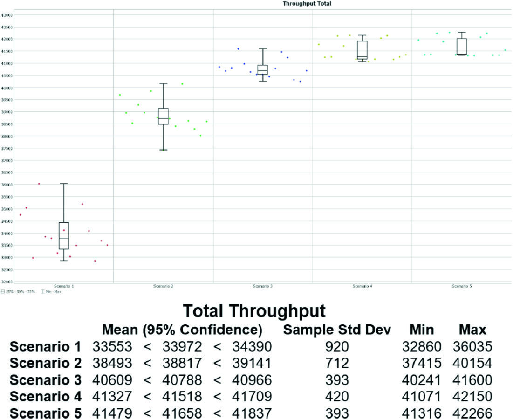
Task: Click the 393 std dev in Scenario 3 row
Action: click(337, 380)
